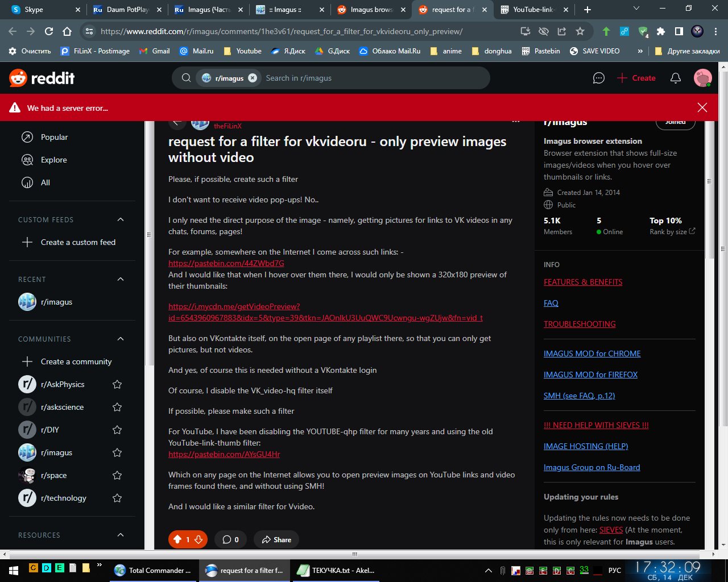Favorite r/technology with its star
This screenshot has width=728, height=582.
(117, 498)
